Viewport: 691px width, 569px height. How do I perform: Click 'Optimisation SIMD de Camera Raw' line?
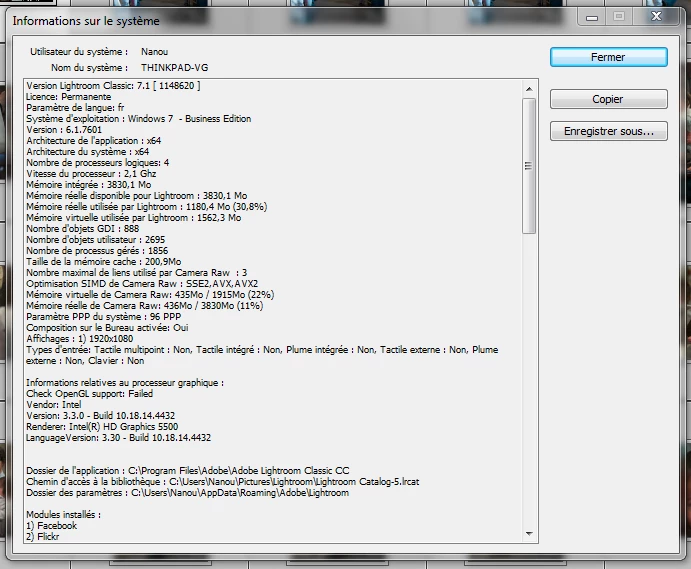(x=142, y=284)
